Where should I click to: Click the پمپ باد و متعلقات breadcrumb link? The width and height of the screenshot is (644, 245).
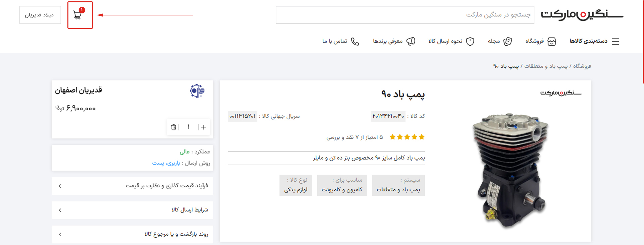546,66
